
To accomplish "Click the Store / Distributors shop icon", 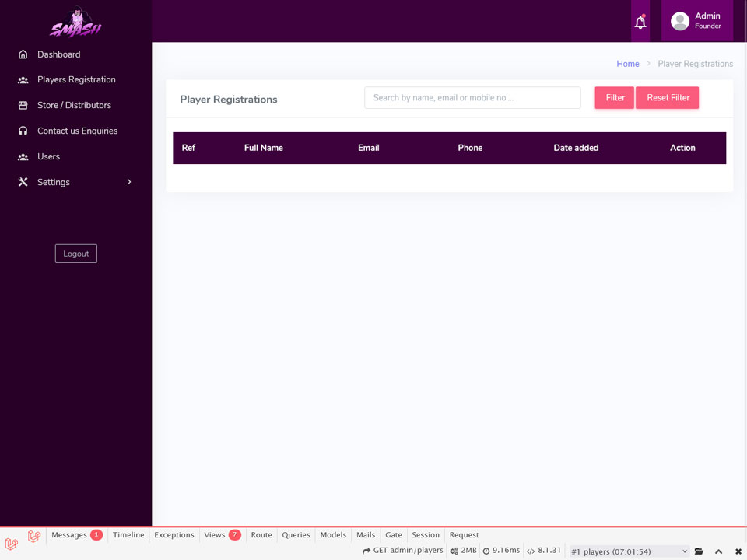I will pyautogui.click(x=23, y=105).
